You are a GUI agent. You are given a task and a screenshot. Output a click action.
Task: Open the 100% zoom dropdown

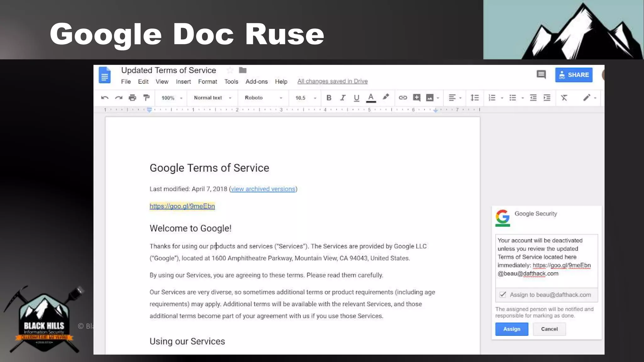(172, 98)
